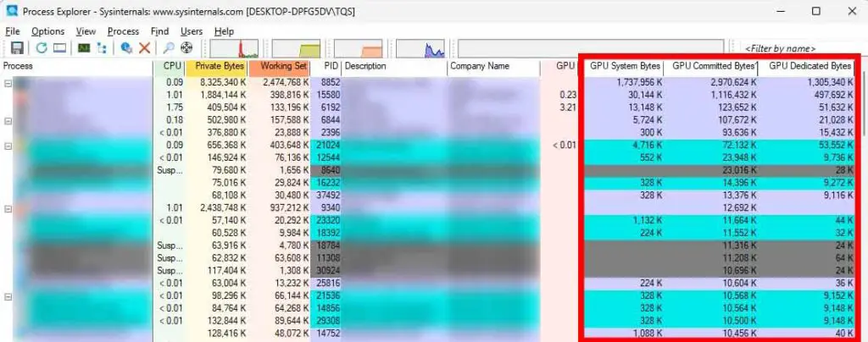Click the Process Explorer title bar icon
This screenshot has width=868, height=342.
tap(11, 10)
